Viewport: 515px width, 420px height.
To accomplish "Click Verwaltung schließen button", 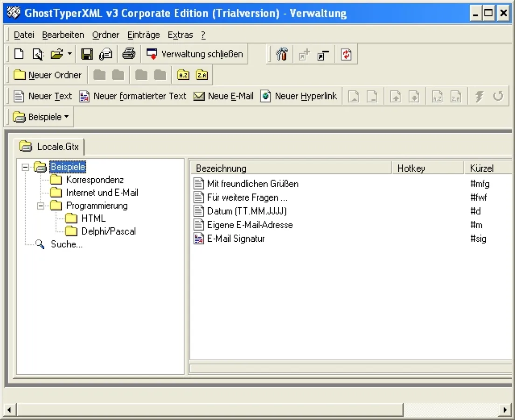I will coord(195,54).
